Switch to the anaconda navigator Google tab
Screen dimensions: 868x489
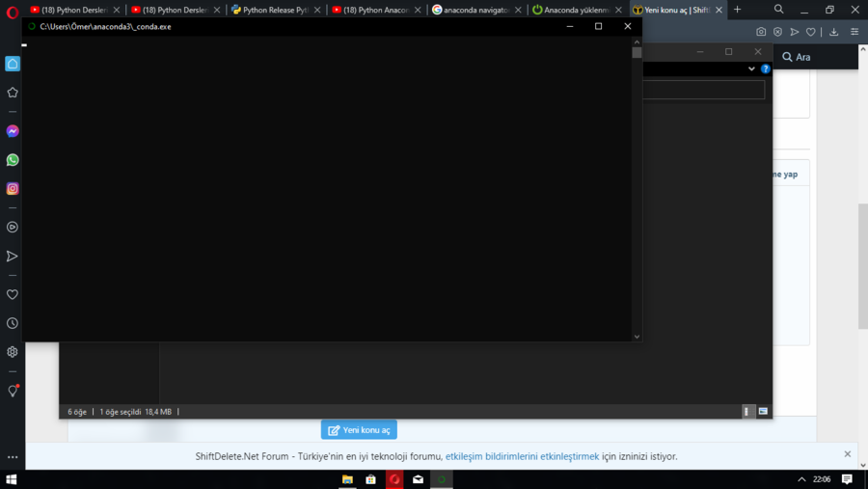click(x=476, y=10)
